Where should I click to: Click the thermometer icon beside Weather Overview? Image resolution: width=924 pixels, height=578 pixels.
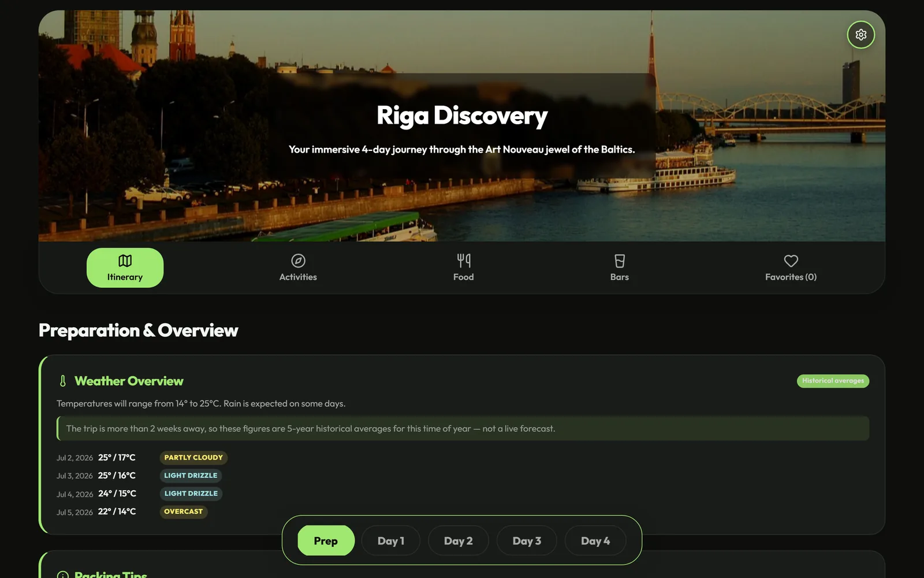pyautogui.click(x=63, y=381)
